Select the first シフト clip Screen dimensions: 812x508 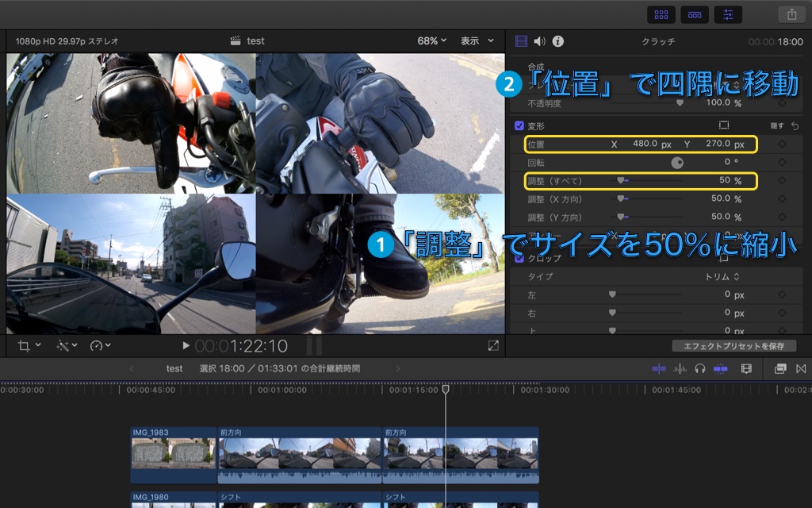tap(299, 500)
